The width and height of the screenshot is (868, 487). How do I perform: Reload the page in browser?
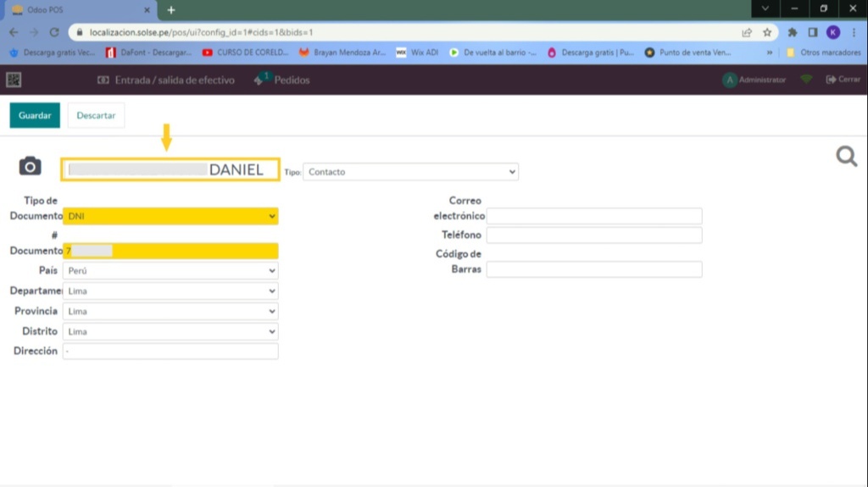(x=54, y=32)
